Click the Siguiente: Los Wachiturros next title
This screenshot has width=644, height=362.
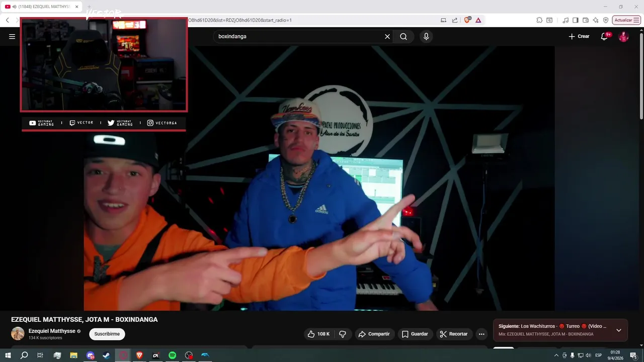tap(552, 326)
